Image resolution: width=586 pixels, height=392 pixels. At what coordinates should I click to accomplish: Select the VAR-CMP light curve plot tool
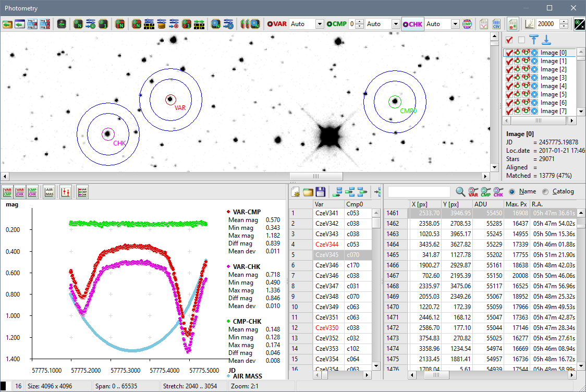pyautogui.click(x=7, y=192)
